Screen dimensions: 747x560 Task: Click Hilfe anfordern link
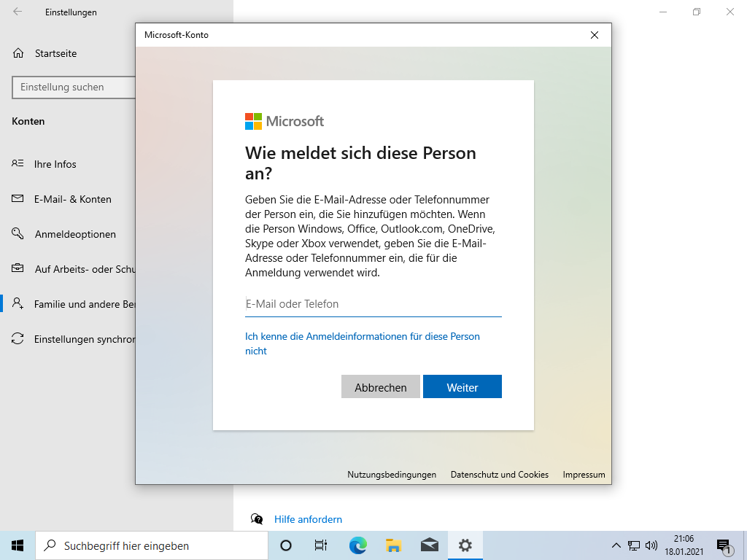[x=308, y=519]
